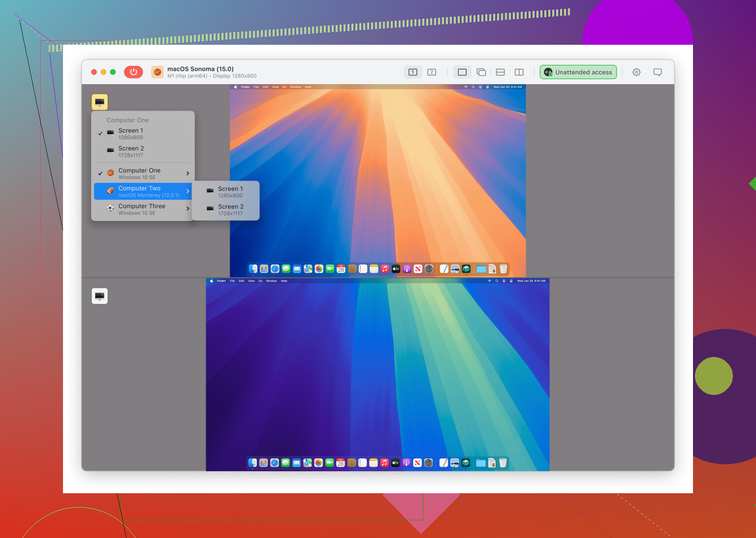756x538 pixels.
Task: Open Messages in the top remote dock
Action: (286, 269)
